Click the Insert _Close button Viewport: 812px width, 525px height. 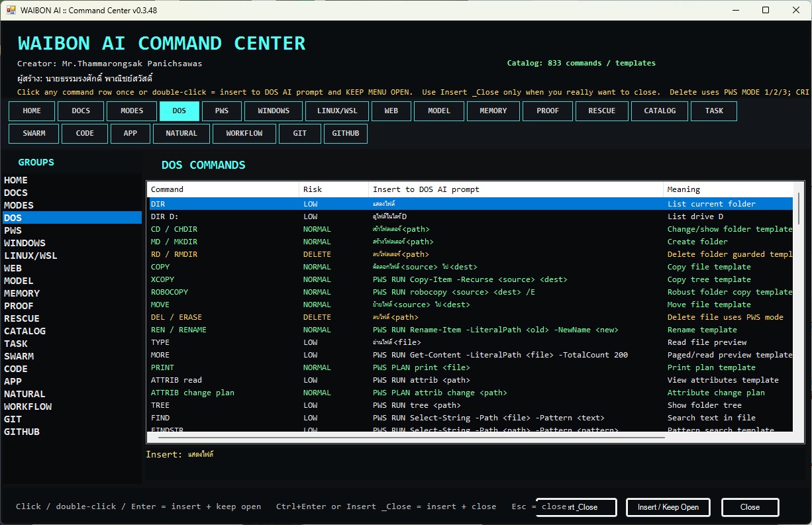(x=576, y=507)
